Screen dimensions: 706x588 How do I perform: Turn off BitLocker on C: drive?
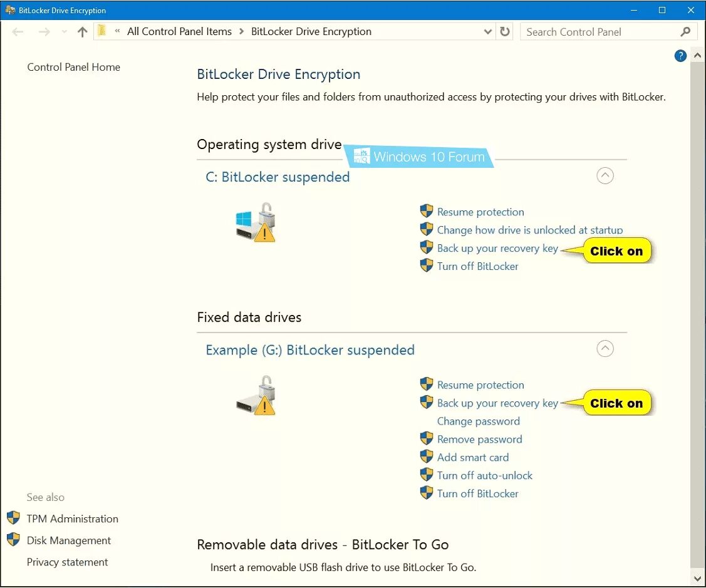click(x=478, y=266)
